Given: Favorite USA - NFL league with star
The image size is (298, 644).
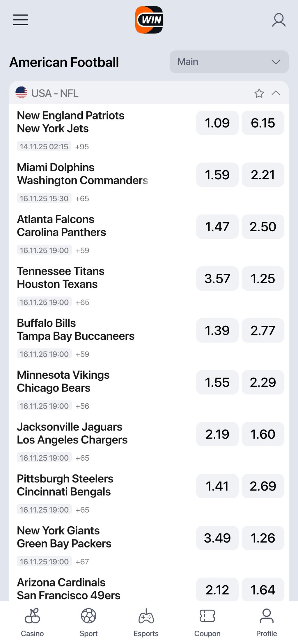Looking at the screenshot, I should pyautogui.click(x=259, y=93).
